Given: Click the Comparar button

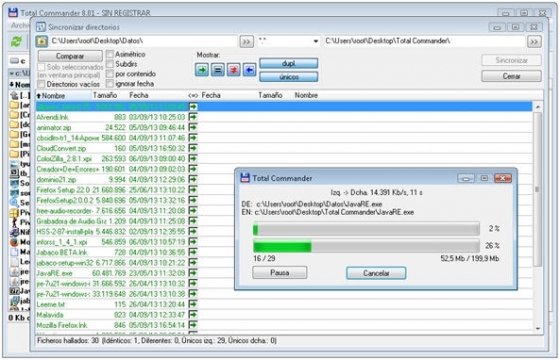Looking at the screenshot, I should (70, 56).
